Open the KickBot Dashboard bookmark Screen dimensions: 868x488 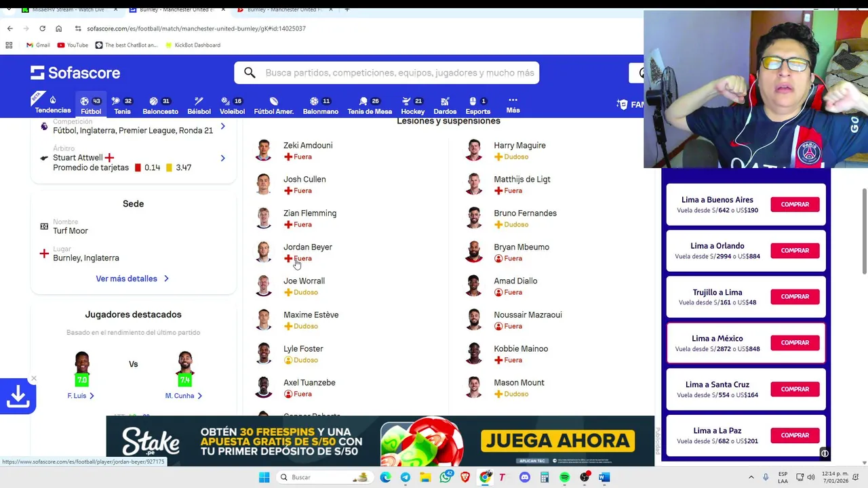click(192, 45)
